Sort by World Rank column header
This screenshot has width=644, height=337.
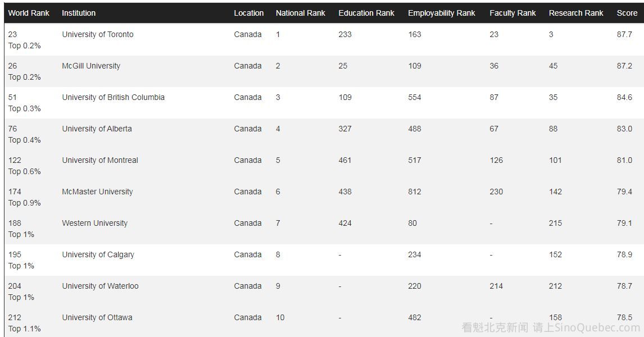pos(29,13)
